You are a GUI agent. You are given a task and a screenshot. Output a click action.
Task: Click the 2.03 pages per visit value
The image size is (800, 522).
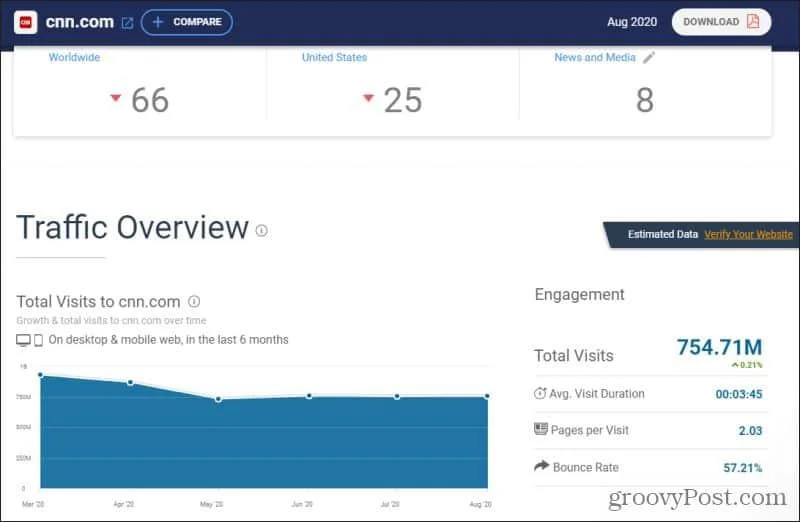[x=750, y=431]
